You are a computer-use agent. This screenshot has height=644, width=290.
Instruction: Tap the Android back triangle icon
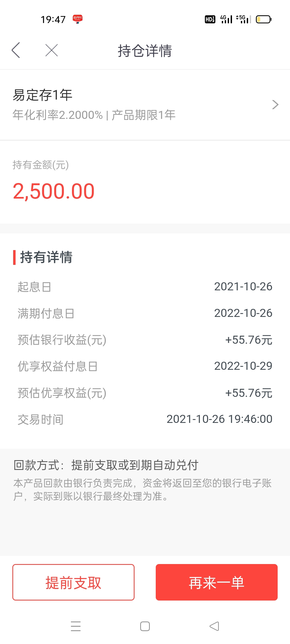coord(214,626)
